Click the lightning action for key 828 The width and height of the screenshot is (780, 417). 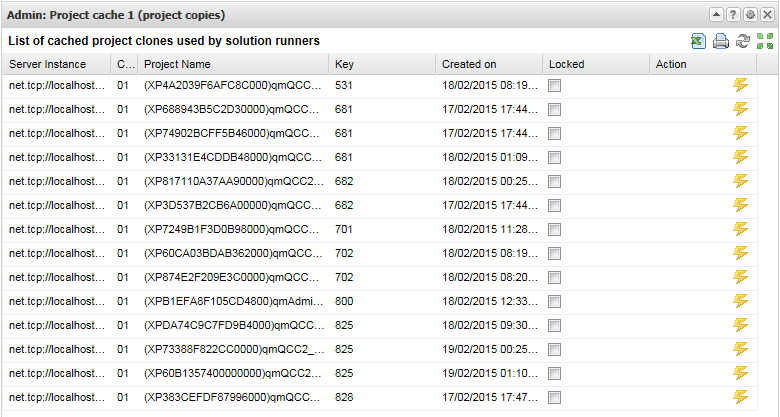(740, 397)
